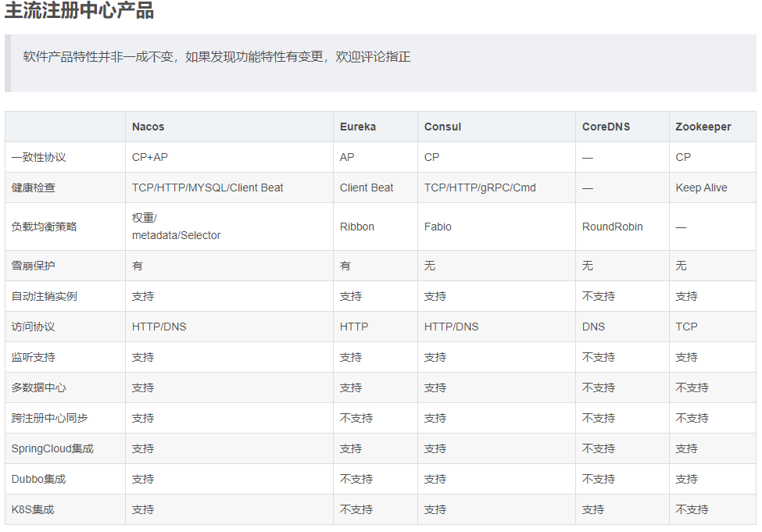Viewport: 762px width, 532px height.
Task: Click the 负载均衡策略 row label
Action: click(45, 227)
